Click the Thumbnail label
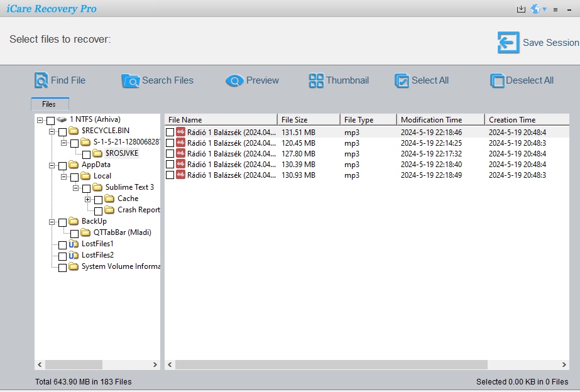 coord(347,80)
